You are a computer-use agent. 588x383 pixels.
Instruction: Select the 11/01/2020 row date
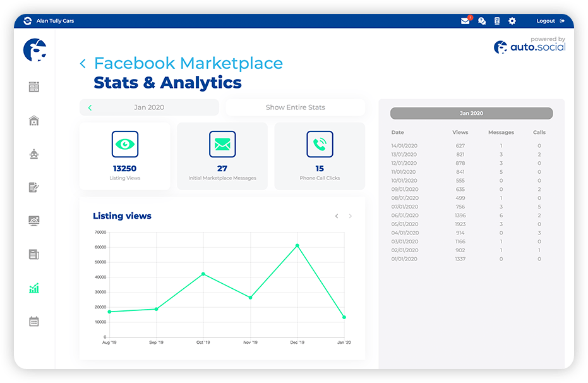tap(404, 172)
